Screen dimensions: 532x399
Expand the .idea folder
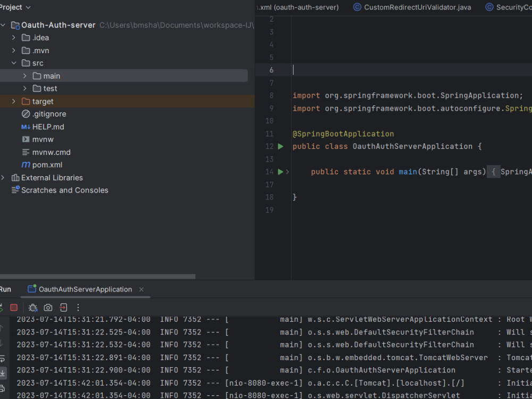14,38
